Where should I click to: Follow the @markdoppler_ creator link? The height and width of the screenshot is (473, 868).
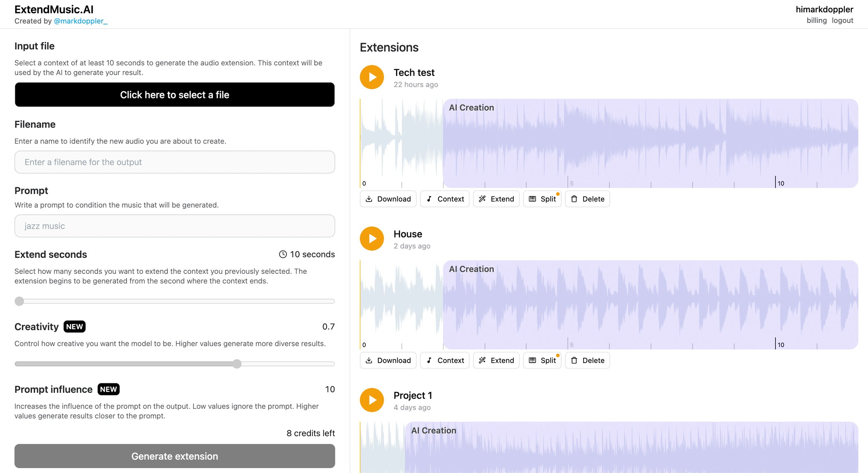[x=80, y=21]
